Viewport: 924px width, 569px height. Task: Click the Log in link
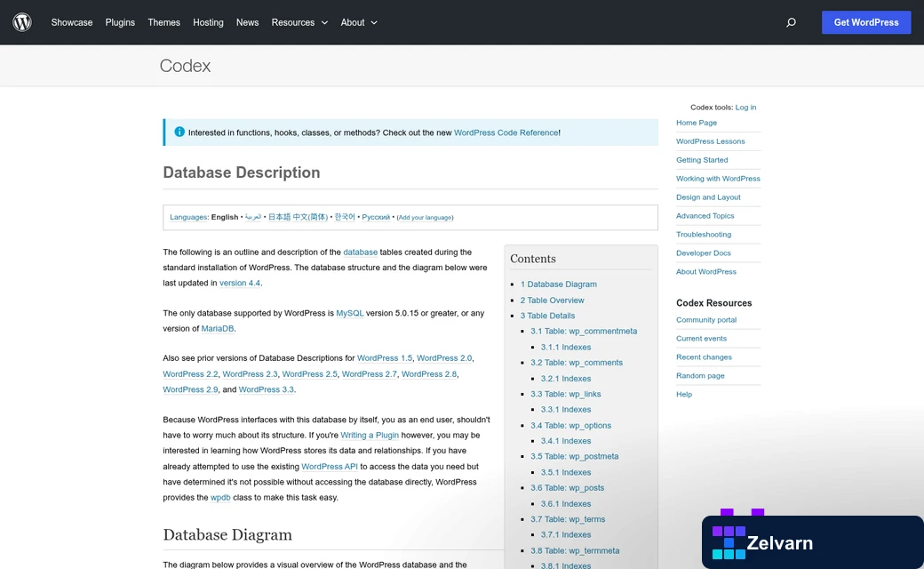pos(745,108)
